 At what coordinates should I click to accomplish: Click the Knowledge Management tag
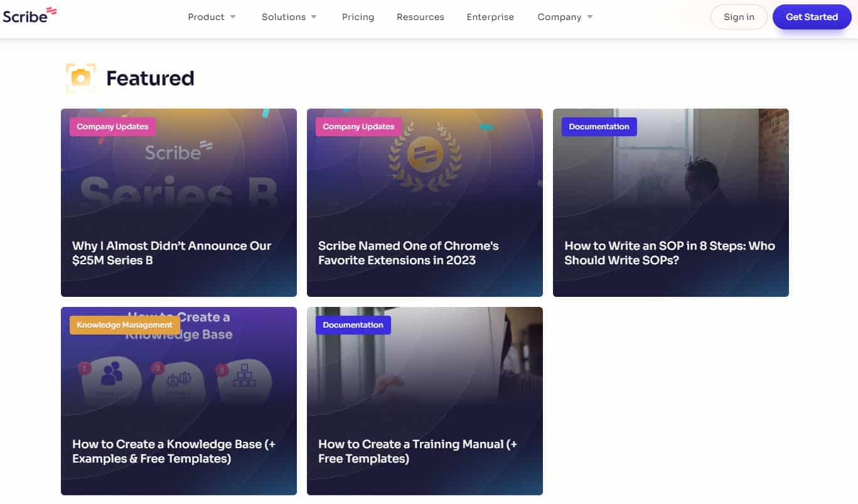124,325
